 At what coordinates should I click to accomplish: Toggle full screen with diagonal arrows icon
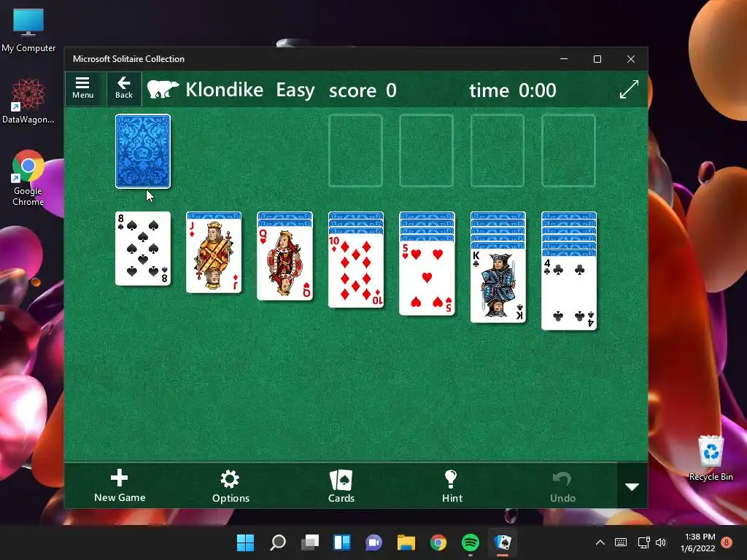coord(629,90)
